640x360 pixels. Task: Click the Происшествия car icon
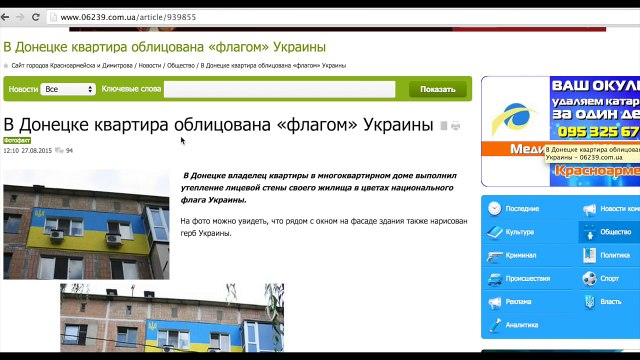coord(494,279)
